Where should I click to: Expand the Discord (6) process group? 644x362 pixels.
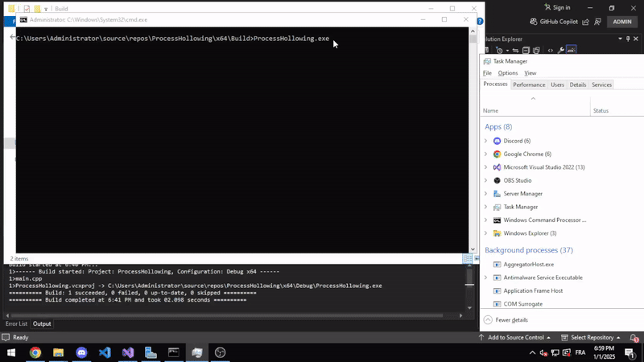point(486,141)
